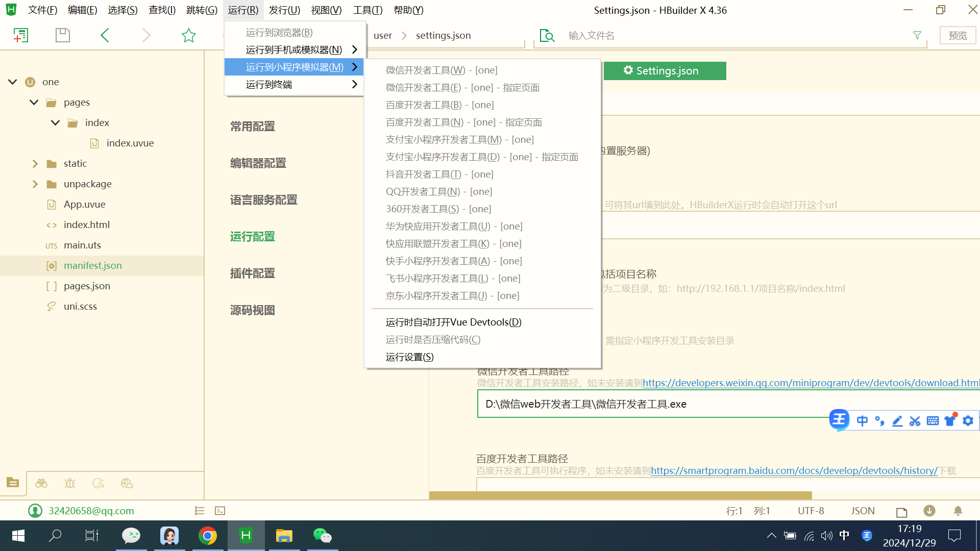Open WeChat devtools download link

tap(811, 383)
